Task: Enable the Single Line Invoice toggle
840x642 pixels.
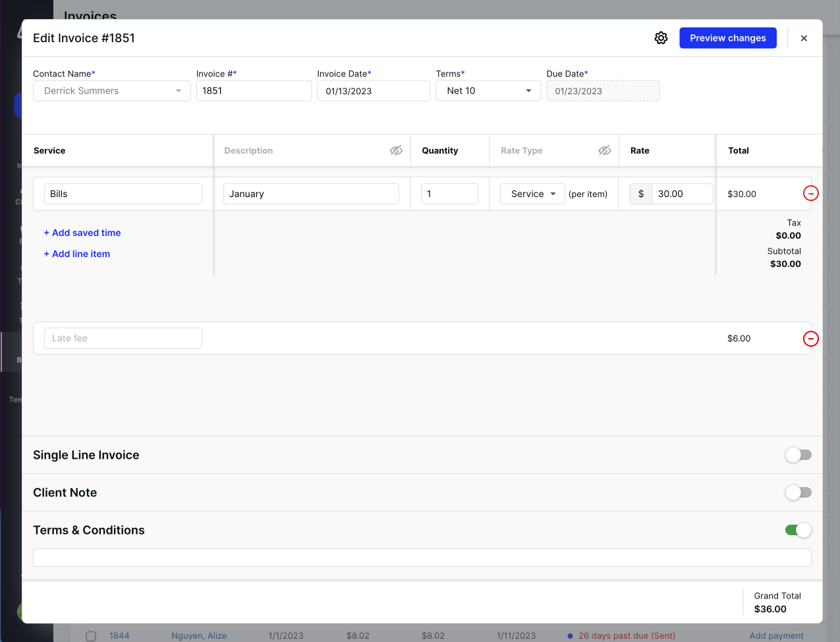Action: tap(798, 455)
